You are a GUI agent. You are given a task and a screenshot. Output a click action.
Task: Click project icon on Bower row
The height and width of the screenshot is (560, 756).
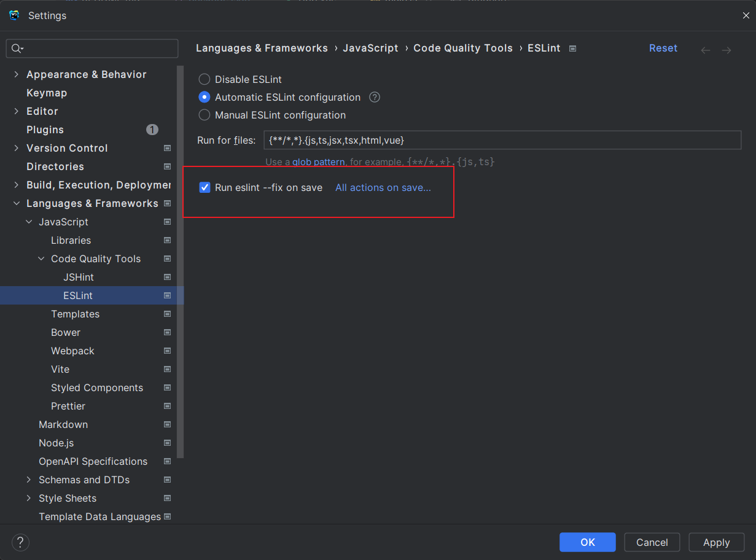(x=168, y=332)
